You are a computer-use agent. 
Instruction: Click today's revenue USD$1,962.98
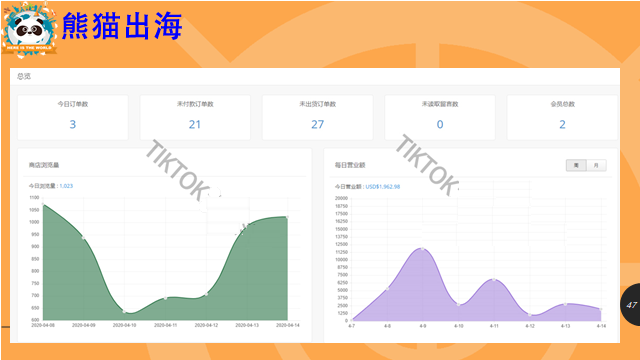[382, 187]
